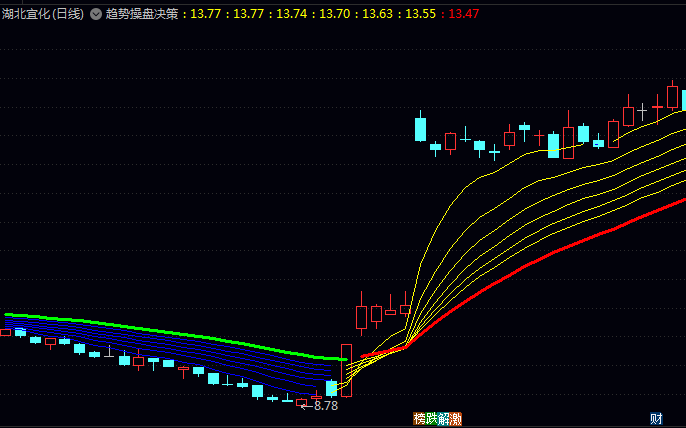Viewport: 686px width, 428px height.
Task: Click the blue 财 event marker icon
Action: [656, 419]
